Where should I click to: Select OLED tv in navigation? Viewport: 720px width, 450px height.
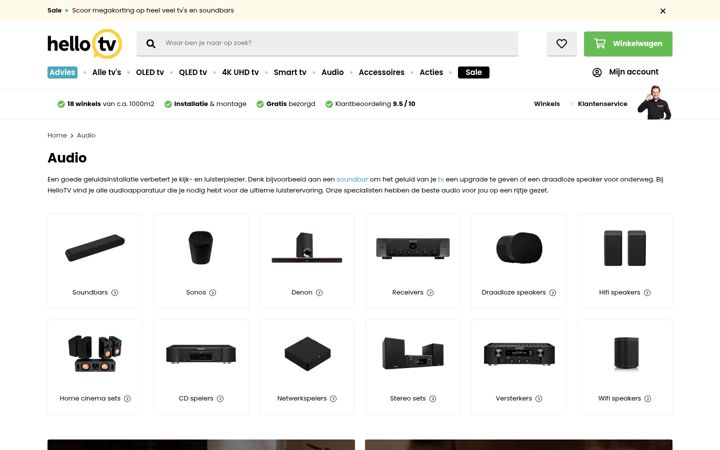(x=150, y=72)
